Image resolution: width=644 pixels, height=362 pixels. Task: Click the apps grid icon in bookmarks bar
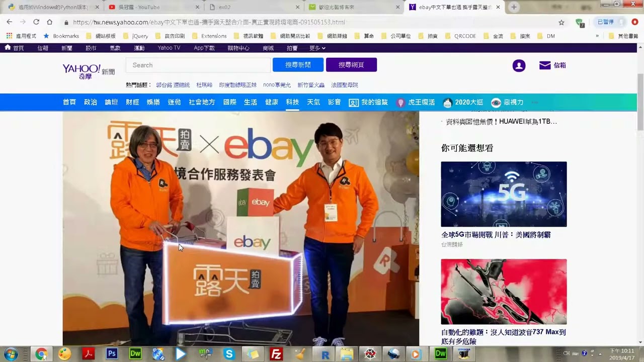pyautogui.click(x=9, y=36)
